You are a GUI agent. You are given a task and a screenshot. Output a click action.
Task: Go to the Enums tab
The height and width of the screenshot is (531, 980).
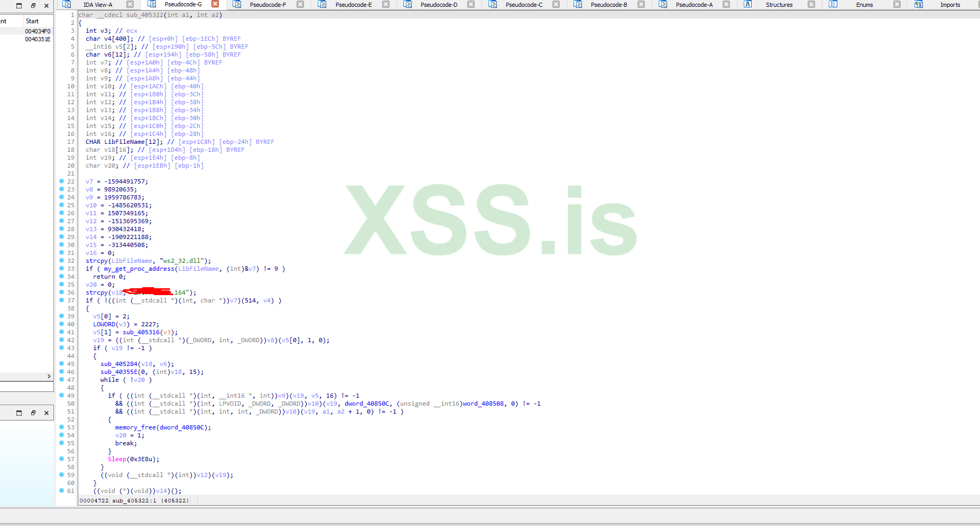pos(865,5)
